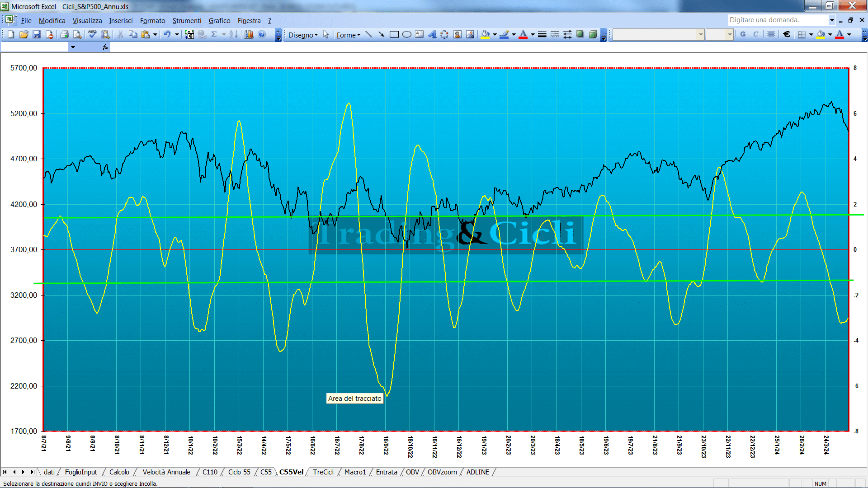Click the Euro conversion icon
This screenshot has height=488, width=868.
pyautogui.click(x=189, y=35)
